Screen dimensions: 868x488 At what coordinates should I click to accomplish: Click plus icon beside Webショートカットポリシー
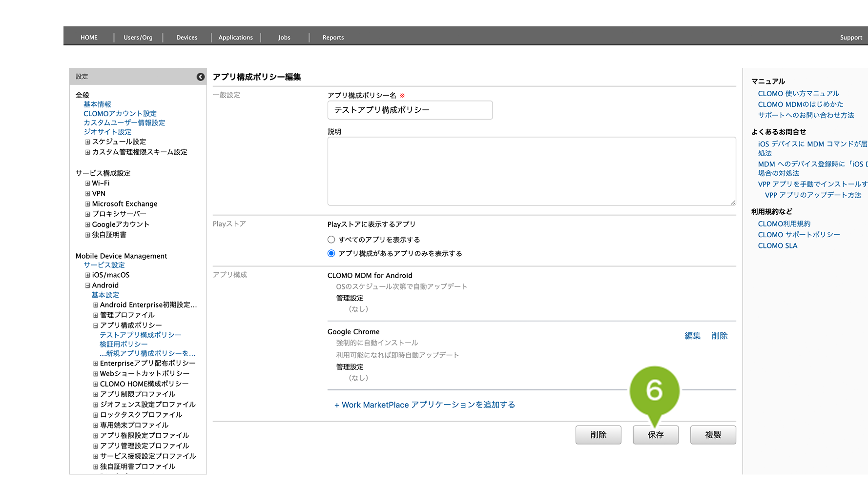pos(96,374)
